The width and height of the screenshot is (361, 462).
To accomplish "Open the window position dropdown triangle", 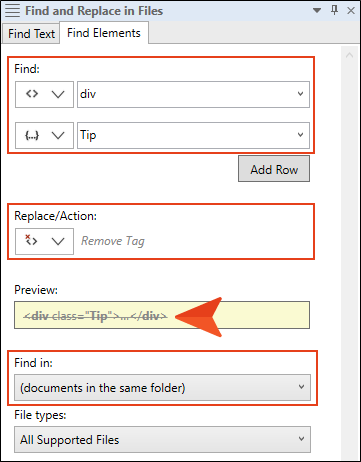I will click(317, 11).
